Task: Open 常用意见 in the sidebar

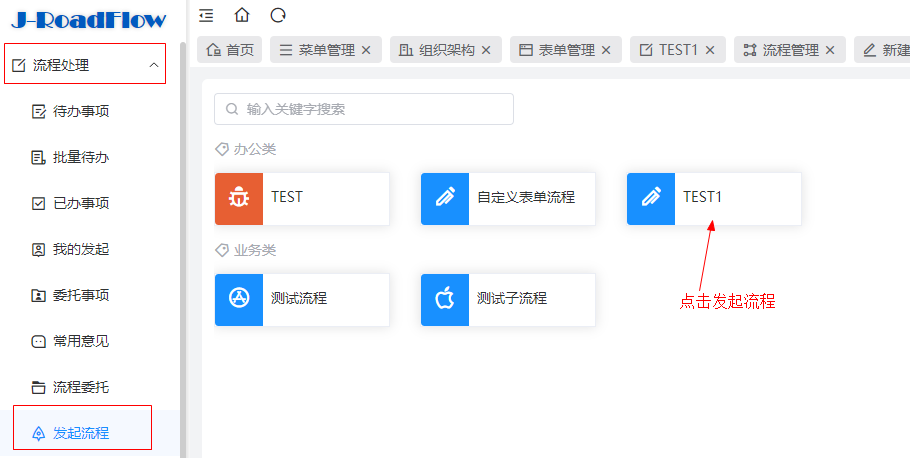Action: (90, 341)
